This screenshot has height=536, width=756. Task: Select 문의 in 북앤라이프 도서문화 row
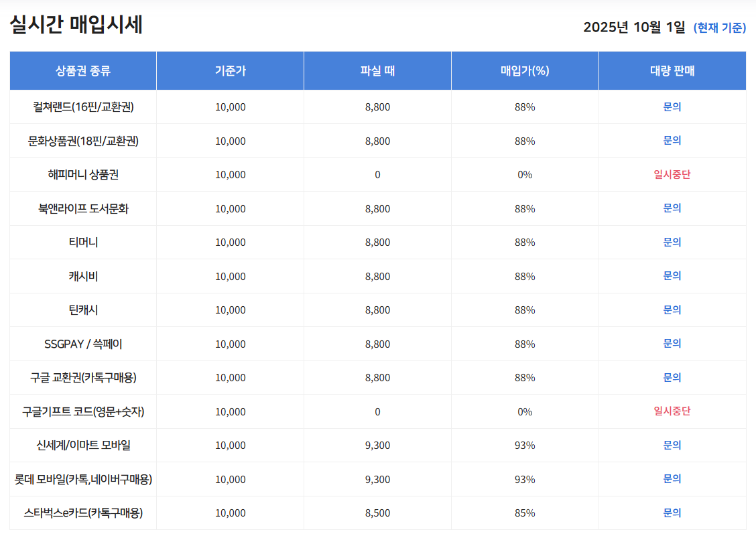point(672,208)
